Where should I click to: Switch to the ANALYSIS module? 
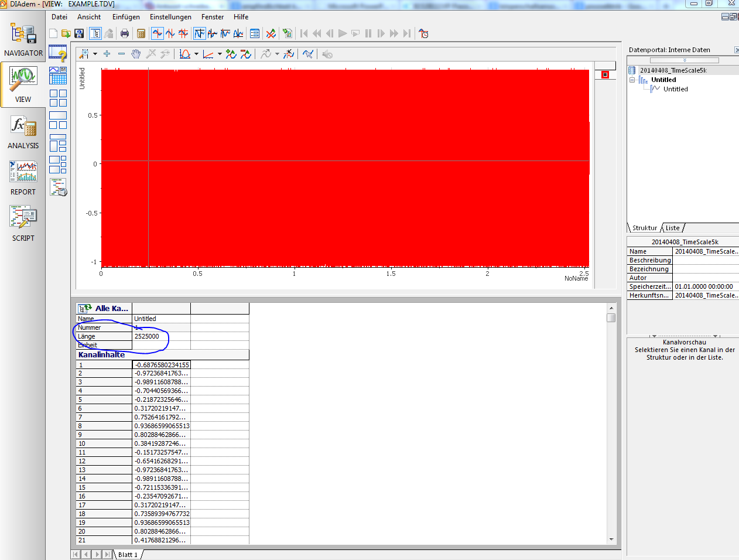tap(23, 132)
